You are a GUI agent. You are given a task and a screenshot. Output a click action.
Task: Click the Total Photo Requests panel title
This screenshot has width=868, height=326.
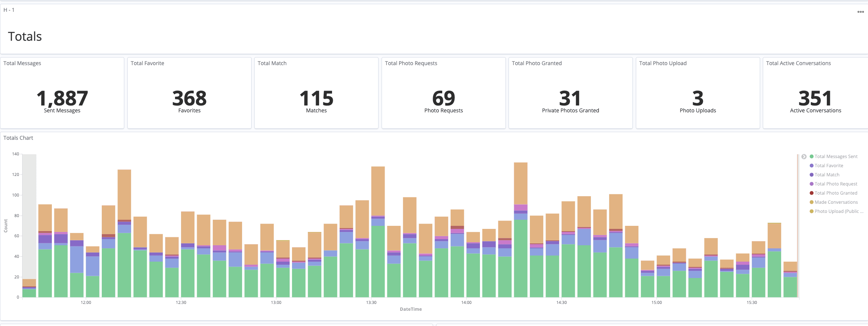click(x=411, y=63)
